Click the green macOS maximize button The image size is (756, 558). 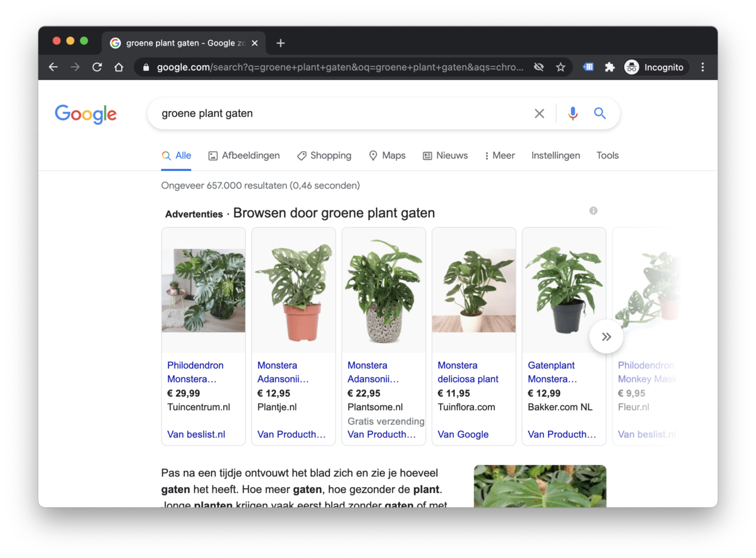tap(84, 41)
